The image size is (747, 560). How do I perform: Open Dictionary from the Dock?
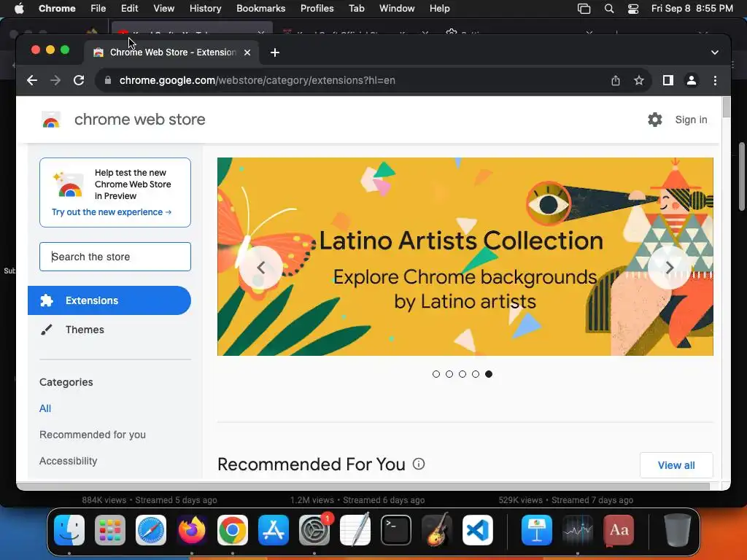pyautogui.click(x=619, y=530)
